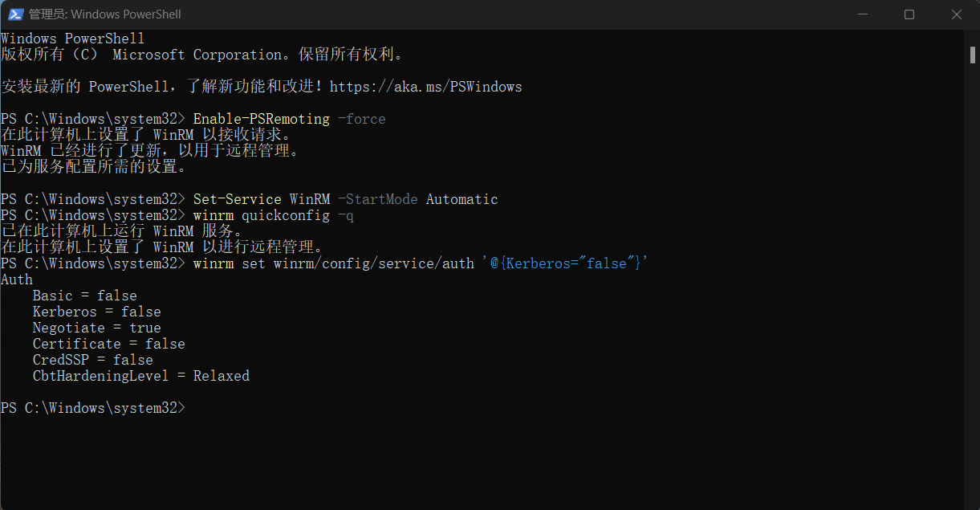Click the vertical scrollbar thumb
980x510 pixels.
(972, 54)
